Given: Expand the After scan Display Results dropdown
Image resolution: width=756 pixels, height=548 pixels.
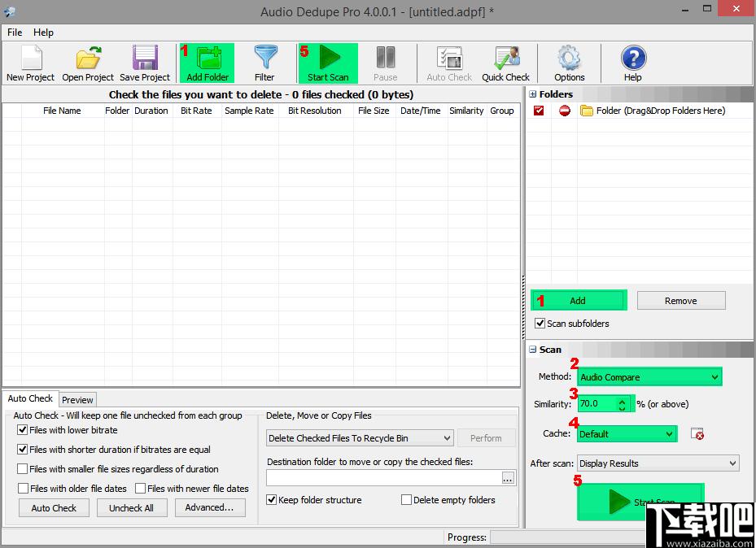Looking at the screenshot, I should tap(657, 463).
